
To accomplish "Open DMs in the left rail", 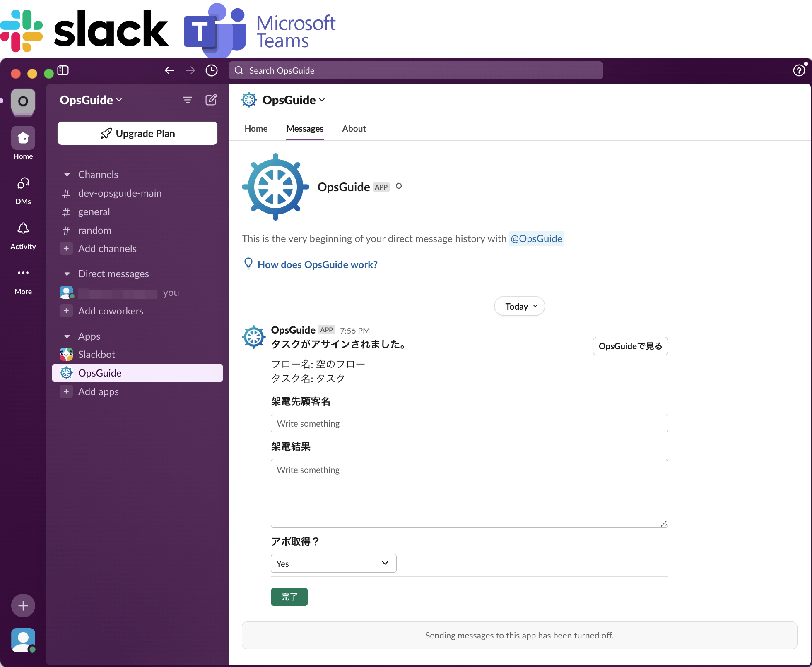I will (23, 190).
